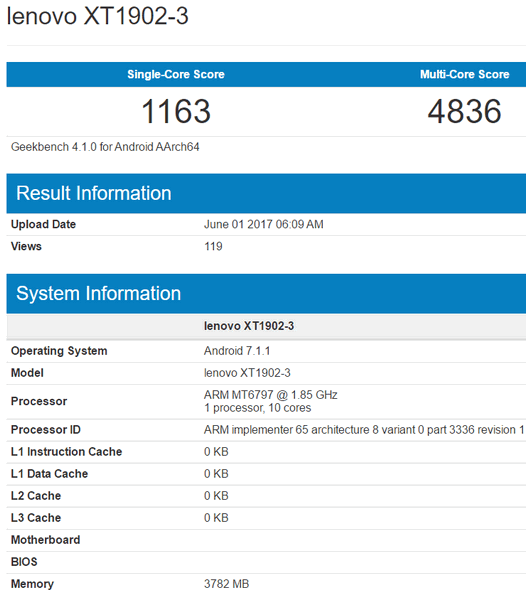Click 'ARM MT6797 @ 1.85 GHz' text
The width and height of the screenshot is (526, 593).
point(271,395)
